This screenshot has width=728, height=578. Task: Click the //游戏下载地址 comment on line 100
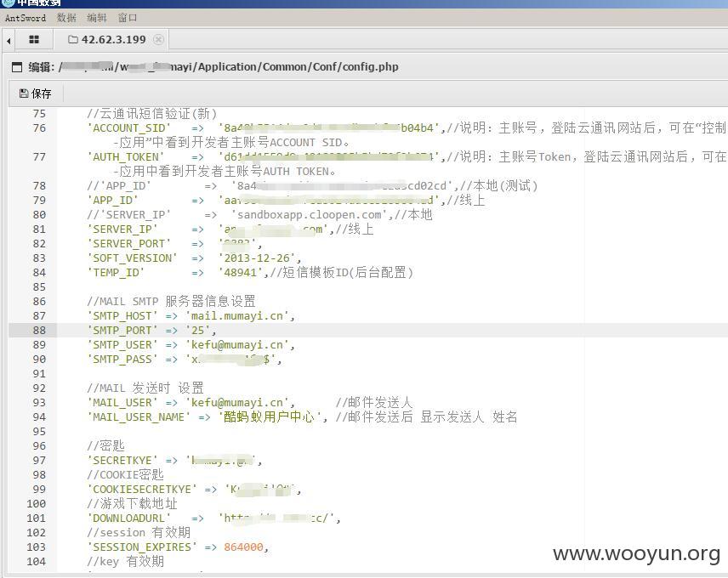[132, 504]
